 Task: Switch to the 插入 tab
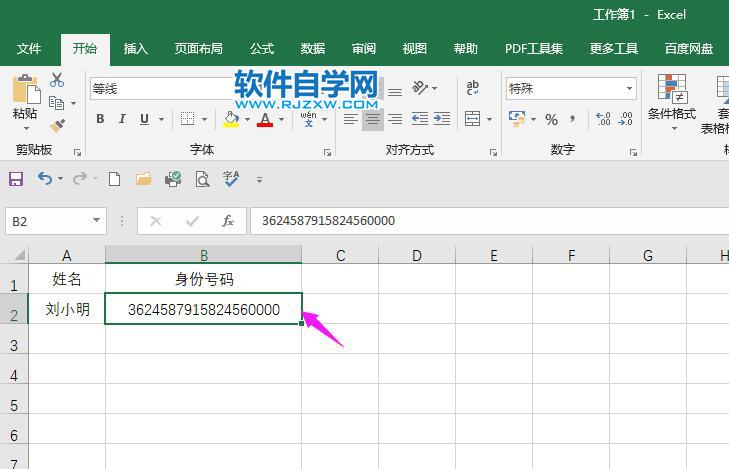[x=135, y=48]
